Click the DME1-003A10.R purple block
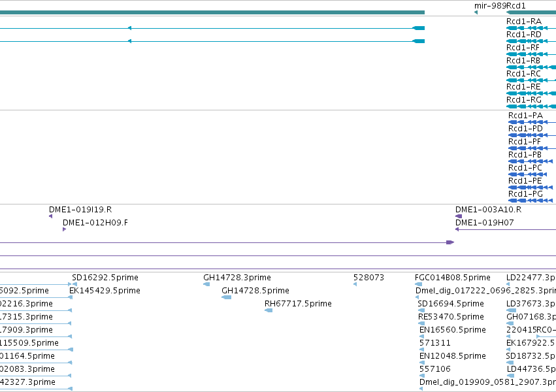 pyautogui.click(x=459, y=216)
